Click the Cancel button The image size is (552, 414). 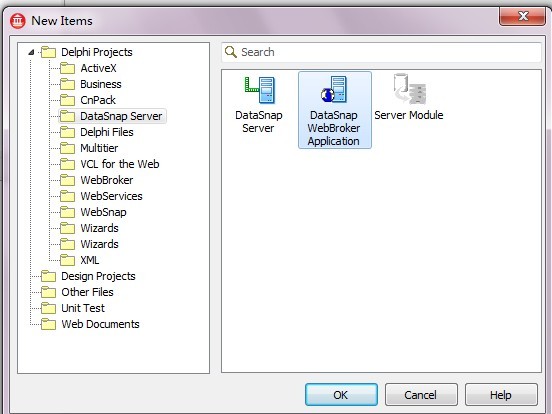click(421, 395)
